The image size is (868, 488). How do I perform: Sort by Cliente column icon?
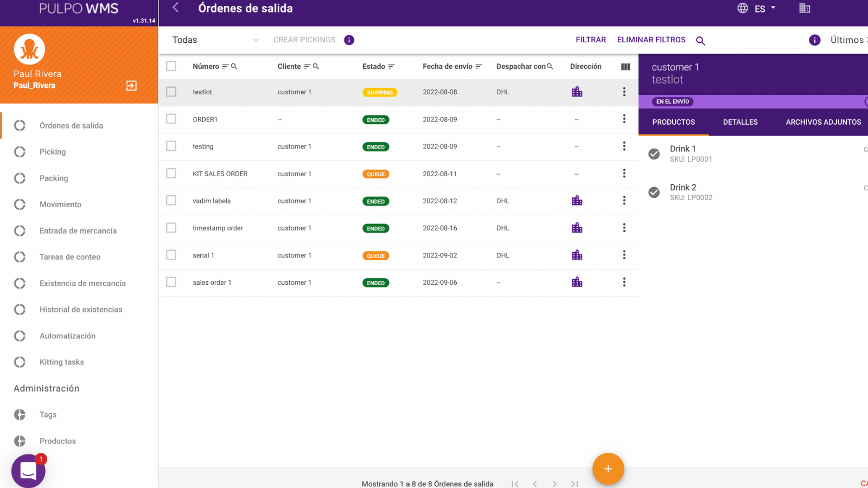tap(307, 67)
